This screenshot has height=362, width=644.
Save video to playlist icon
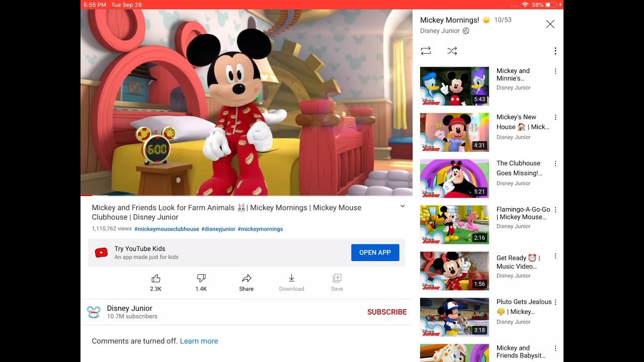coord(337,279)
